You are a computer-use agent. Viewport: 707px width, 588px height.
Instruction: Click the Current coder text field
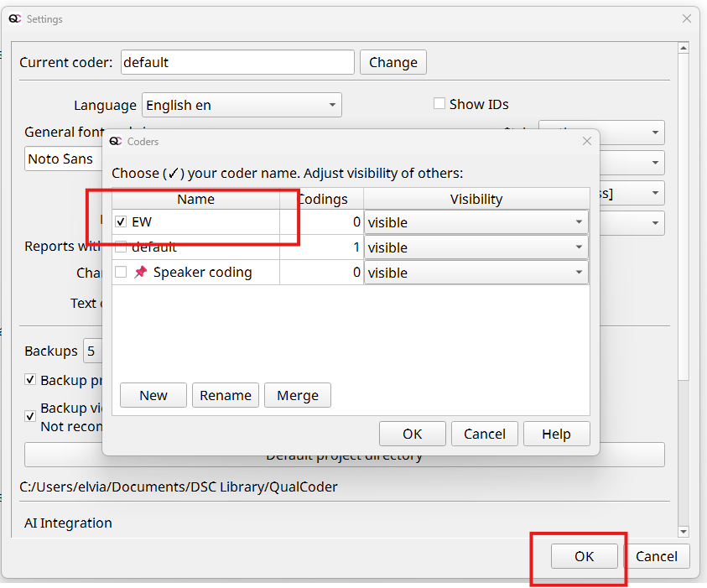click(237, 62)
